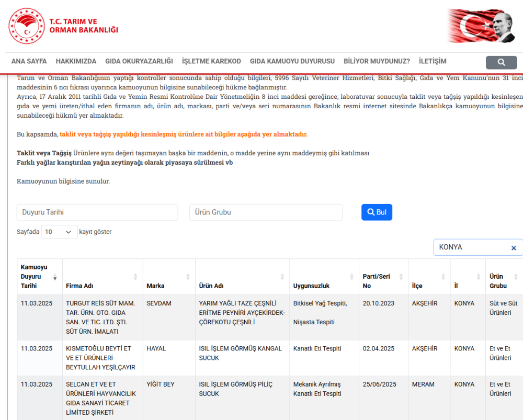This screenshot has height=420, width=523.
Task: Select KISMETOĞLU BEYTİ ET firm name cell
Action: 103,358
